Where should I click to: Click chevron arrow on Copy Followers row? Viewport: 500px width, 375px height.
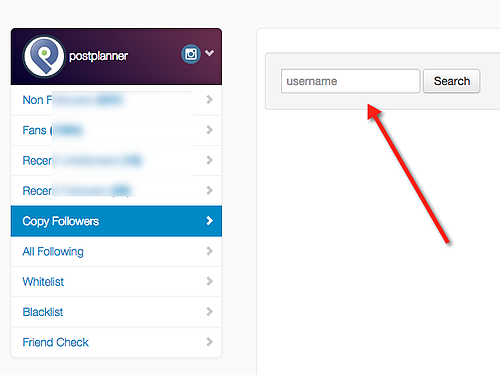209,221
